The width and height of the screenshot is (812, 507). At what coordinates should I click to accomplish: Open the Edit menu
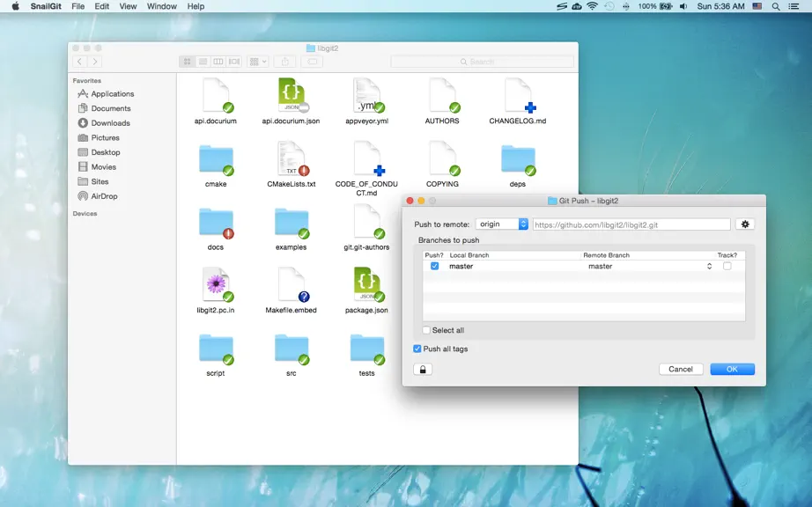102,6
